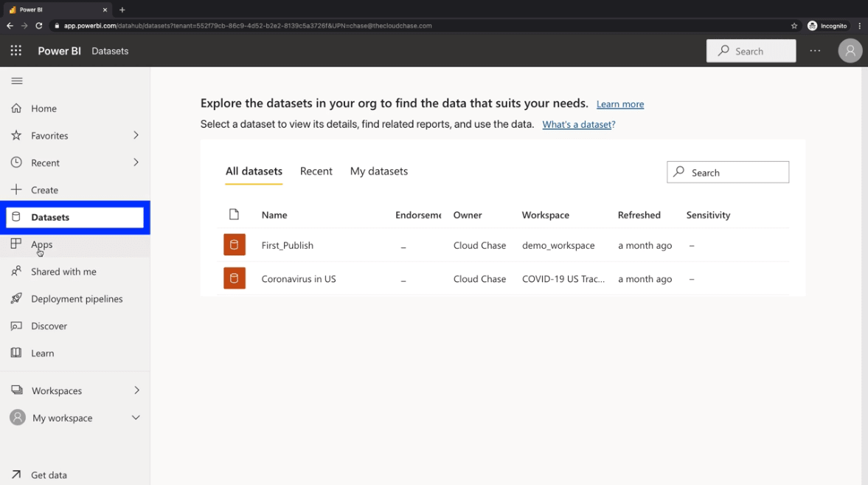The width and height of the screenshot is (868, 485).
Task: Click the browser address bar URL
Action: click(248, 26)
